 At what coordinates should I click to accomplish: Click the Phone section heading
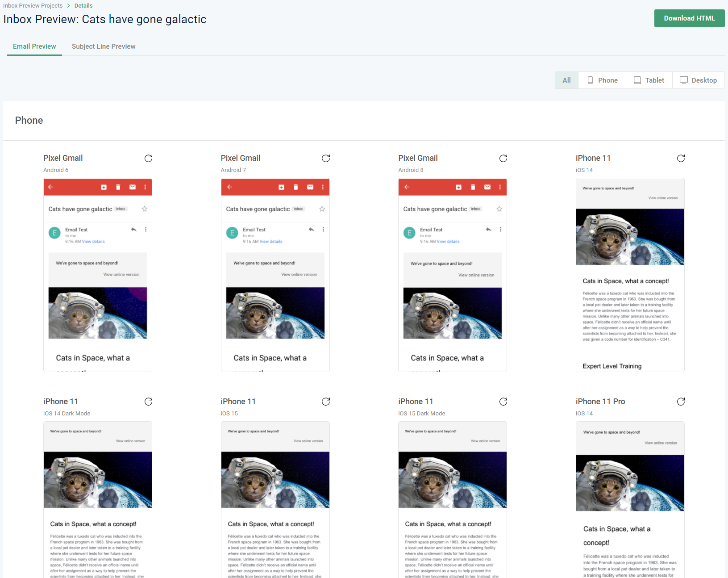point(29,121)
